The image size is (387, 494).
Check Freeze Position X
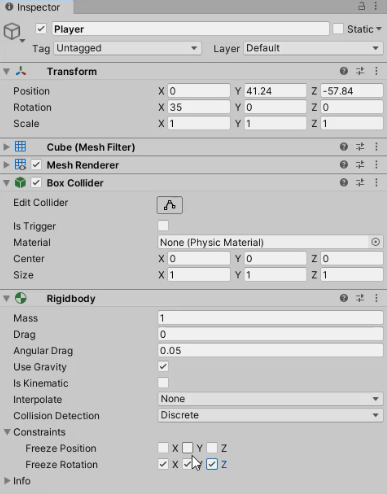[x=163, y=448]
